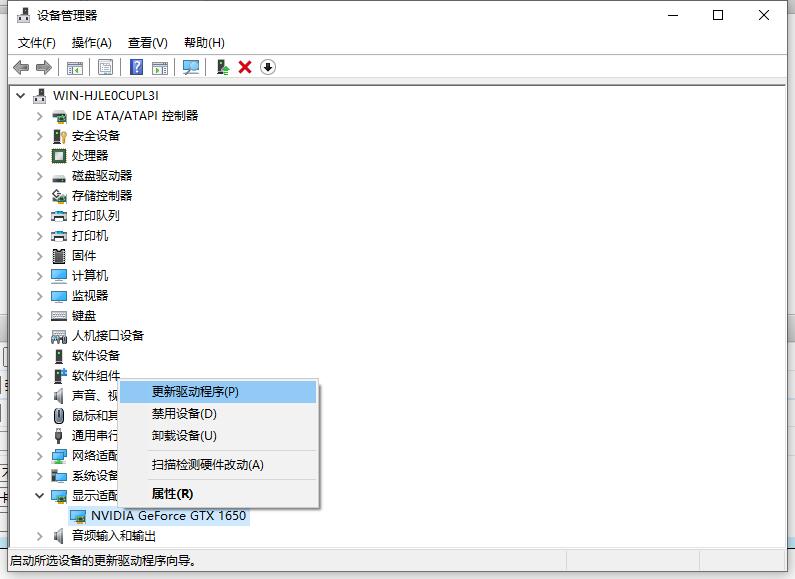The width and height of the screenshot is (795, 579).
Task: Minimize the 设备管理器 window
Action: point(673,15)
